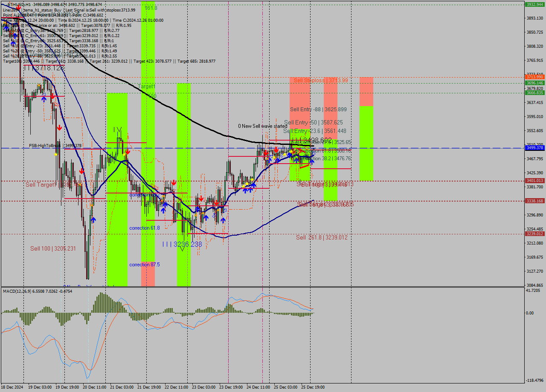Click the '24 Dec 11:00' time axis label
The width and height of the screenshot is (546, 392).
[x=258, y=387]
